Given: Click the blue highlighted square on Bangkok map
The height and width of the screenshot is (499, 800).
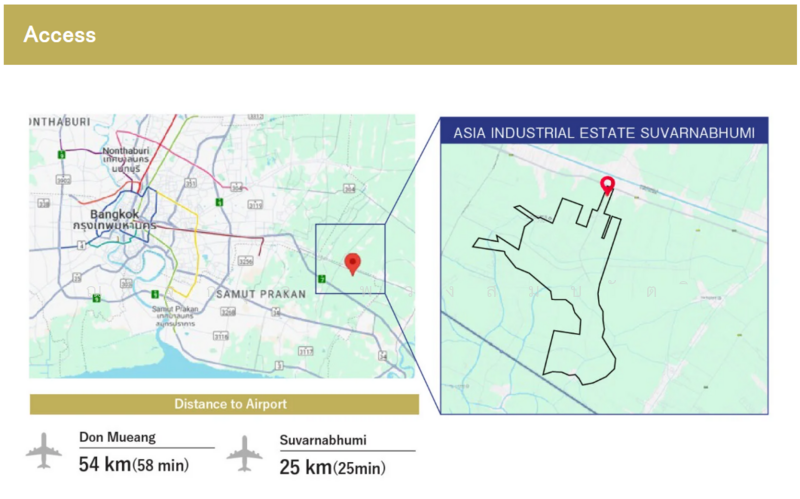Looking at the screenshot, I should pyautogui.click(x=349, y=258).
